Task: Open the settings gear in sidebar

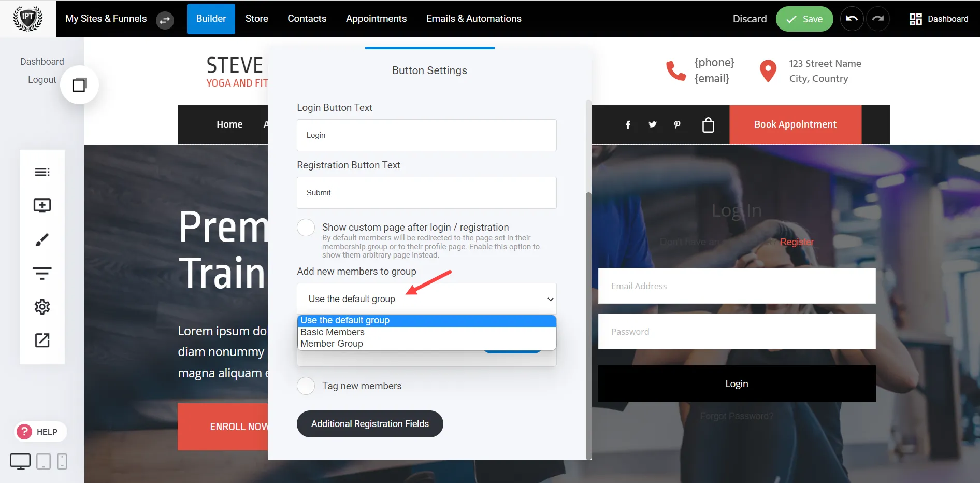Action: pyautogui.click(x=42, y=307)
